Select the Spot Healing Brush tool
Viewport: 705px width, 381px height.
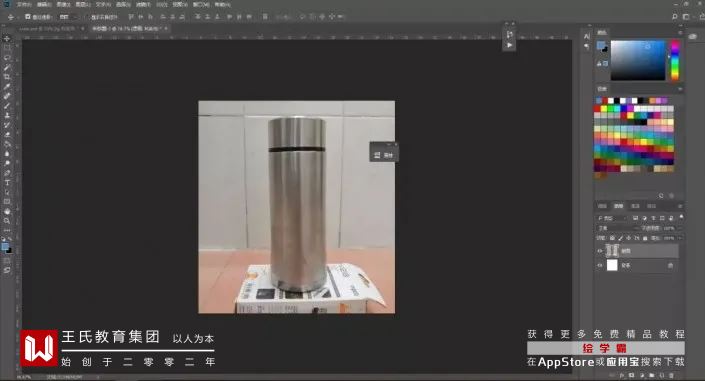point(7,96)
